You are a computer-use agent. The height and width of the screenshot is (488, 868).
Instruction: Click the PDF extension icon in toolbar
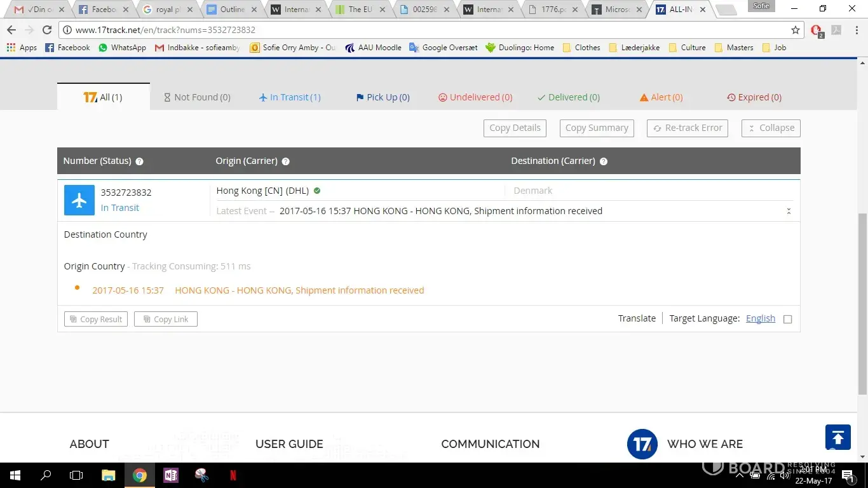[x=836, y=30]
